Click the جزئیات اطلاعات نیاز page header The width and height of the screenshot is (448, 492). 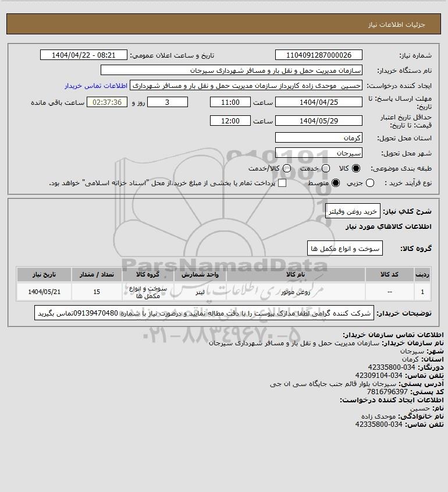[397, 24]
